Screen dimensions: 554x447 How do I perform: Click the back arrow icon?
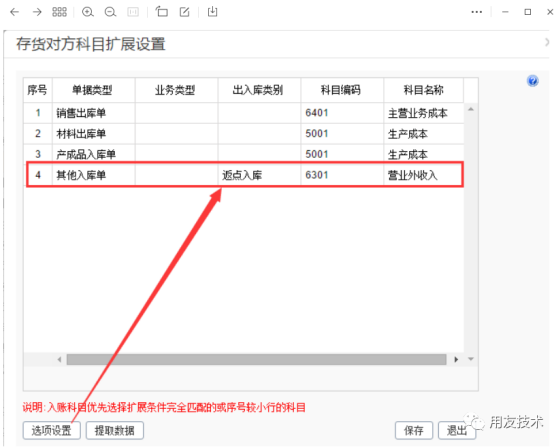14,12
